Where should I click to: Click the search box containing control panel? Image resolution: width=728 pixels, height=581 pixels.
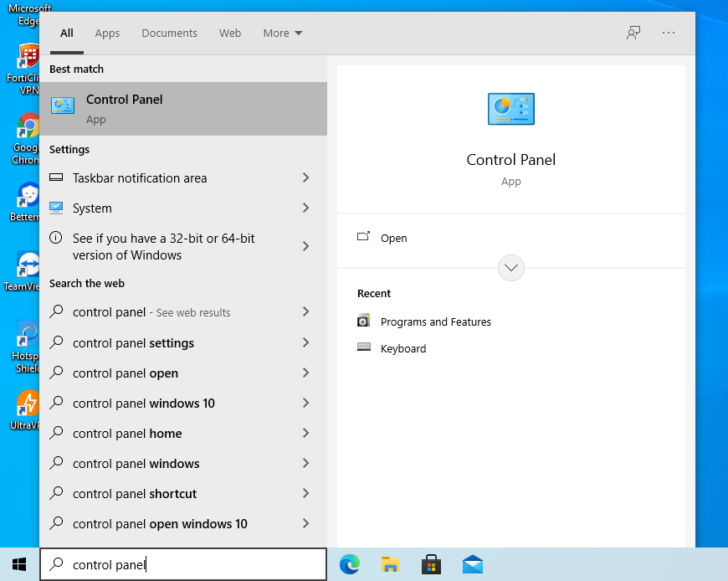click(183, 564)
